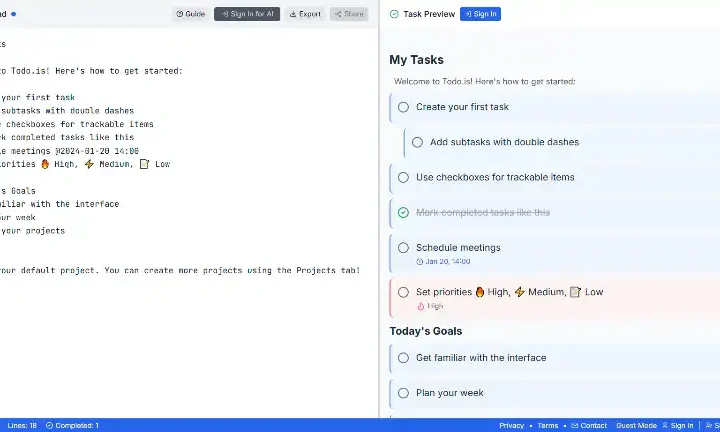720x432 pixels.
Task: Click the Completed checkmark icon in status bar
Action: (50, 426)
